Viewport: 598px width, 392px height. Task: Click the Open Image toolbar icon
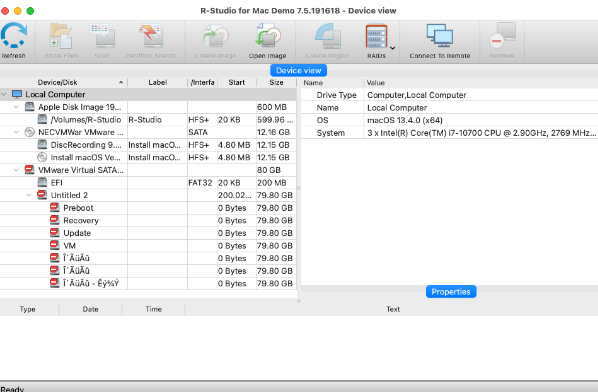pos(268,36)
